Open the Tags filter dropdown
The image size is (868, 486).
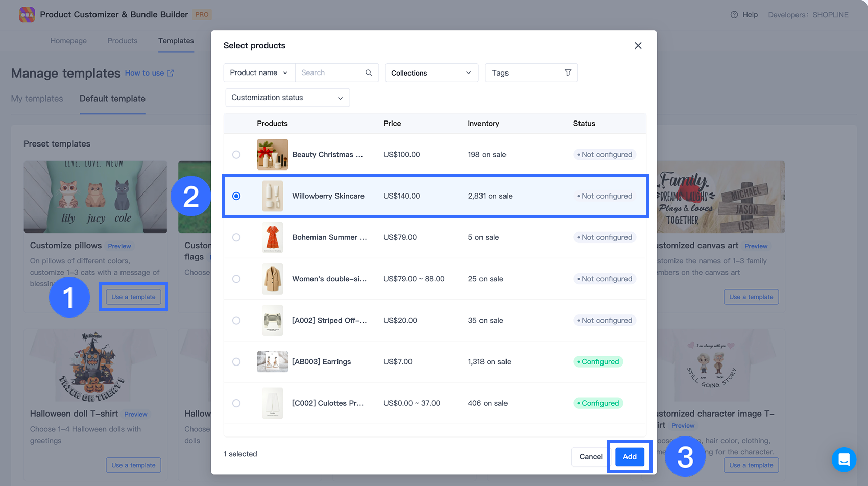click(531, 72)
